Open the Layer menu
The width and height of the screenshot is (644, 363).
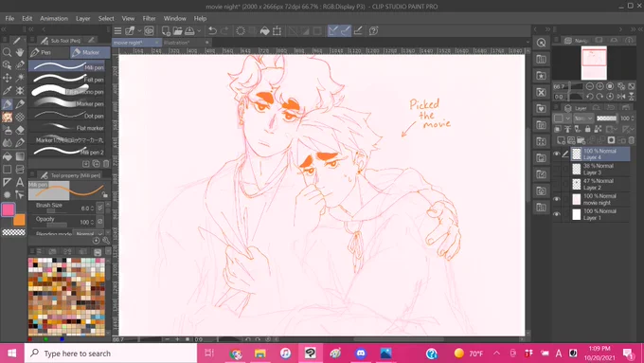click(x=83, y=19)
